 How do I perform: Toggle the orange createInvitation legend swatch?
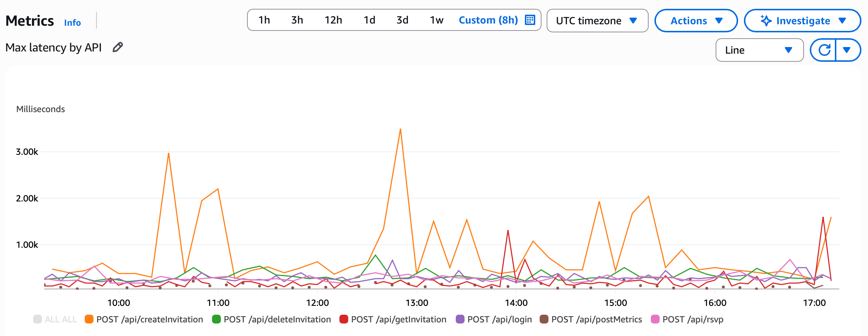[x=89, y=319]
